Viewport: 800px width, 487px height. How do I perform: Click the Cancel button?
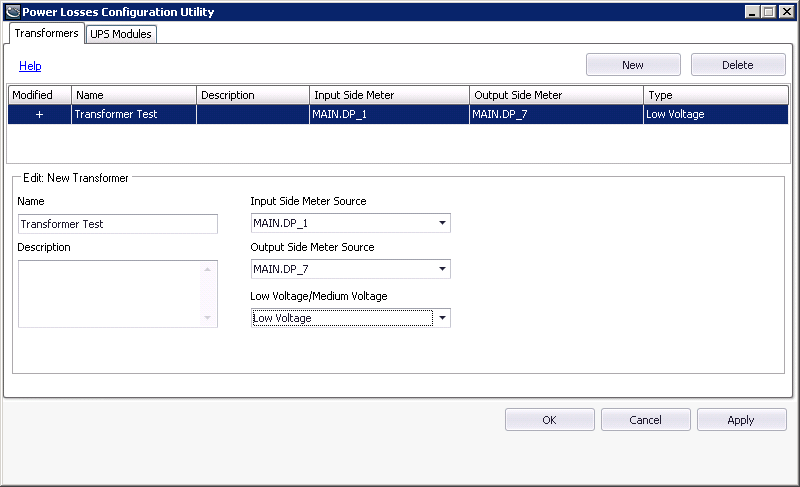(645, 420)
